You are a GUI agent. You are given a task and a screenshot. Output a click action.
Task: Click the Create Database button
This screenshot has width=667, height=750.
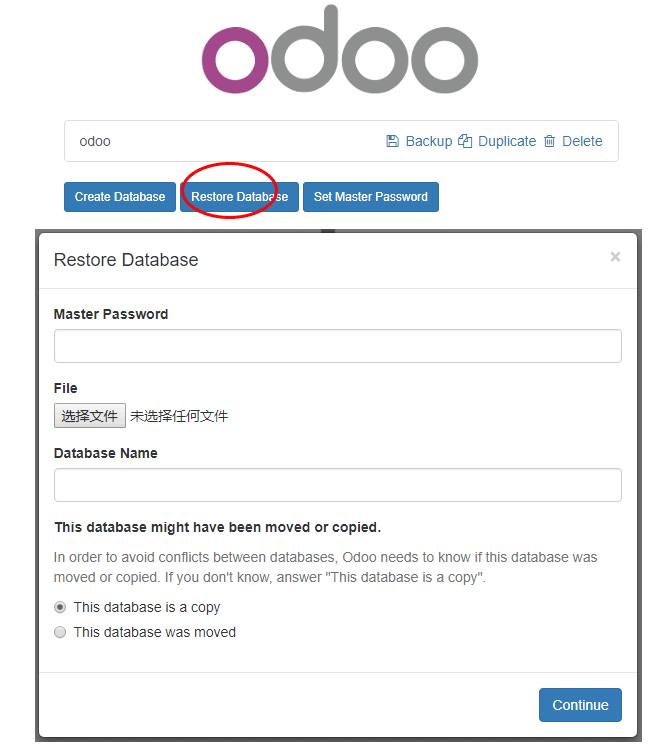point(120,197)
